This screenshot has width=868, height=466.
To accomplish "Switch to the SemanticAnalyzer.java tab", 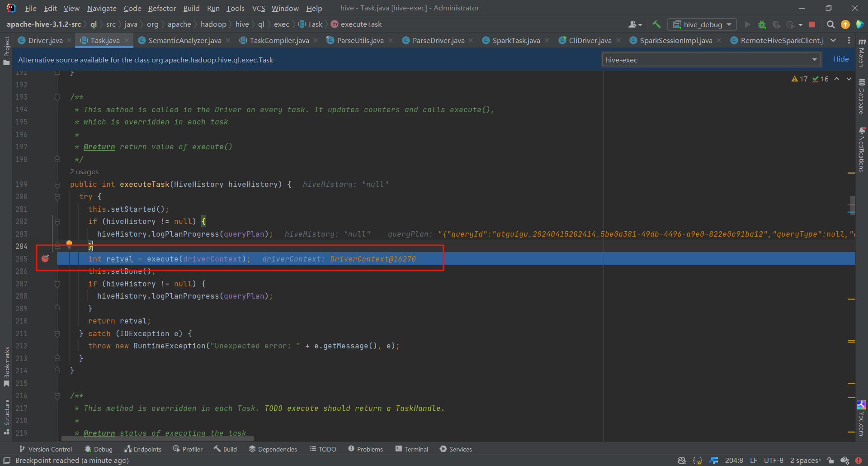I will coord(184,40).
